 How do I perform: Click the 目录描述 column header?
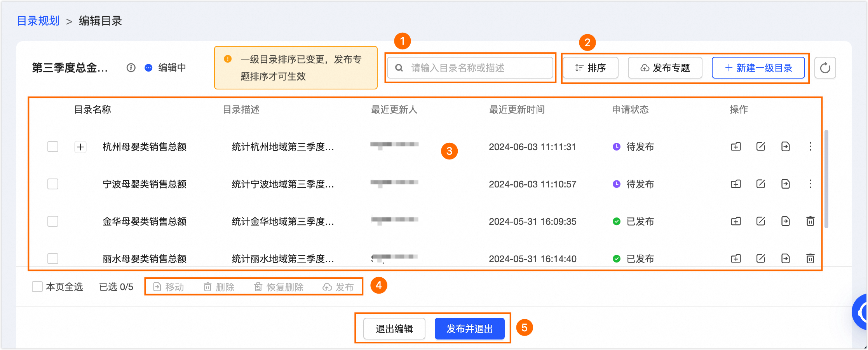(x=241, y=110)
